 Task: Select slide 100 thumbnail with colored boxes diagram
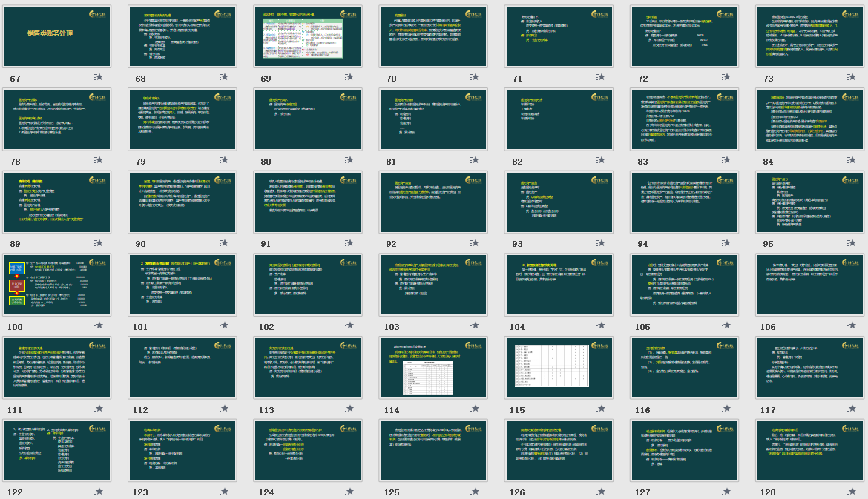(x=57, y=285)
